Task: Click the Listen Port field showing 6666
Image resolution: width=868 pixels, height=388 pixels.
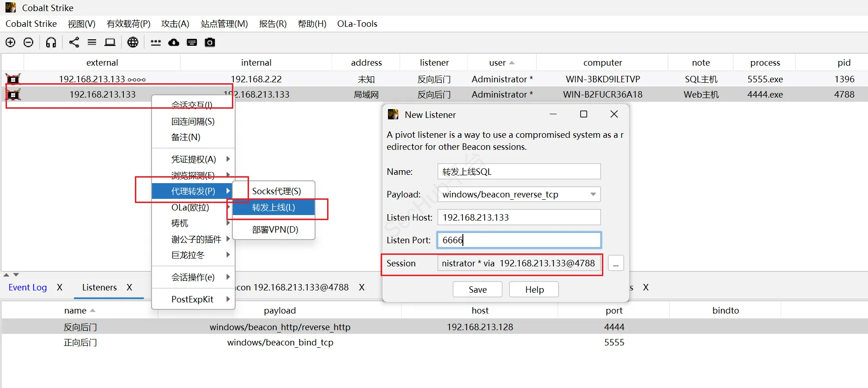Action: (519, 240)
